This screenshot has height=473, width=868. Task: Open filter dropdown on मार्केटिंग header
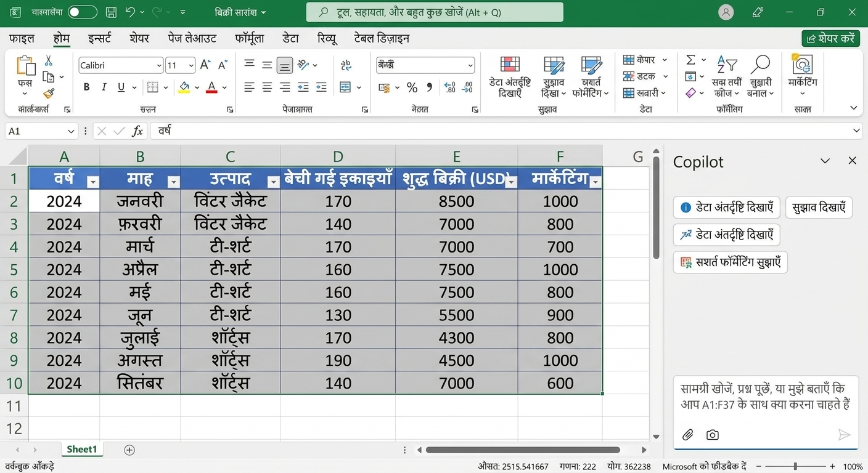coord(596,182)
